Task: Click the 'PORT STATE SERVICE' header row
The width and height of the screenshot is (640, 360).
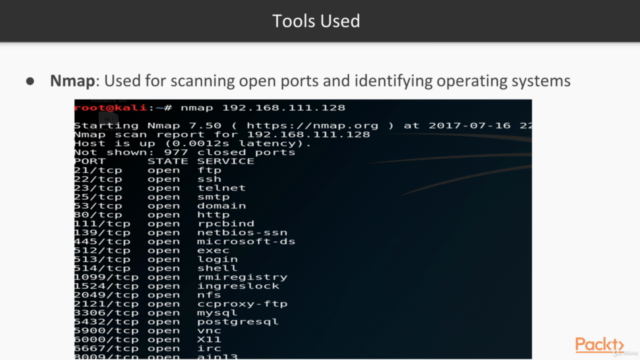Action: 164,162
